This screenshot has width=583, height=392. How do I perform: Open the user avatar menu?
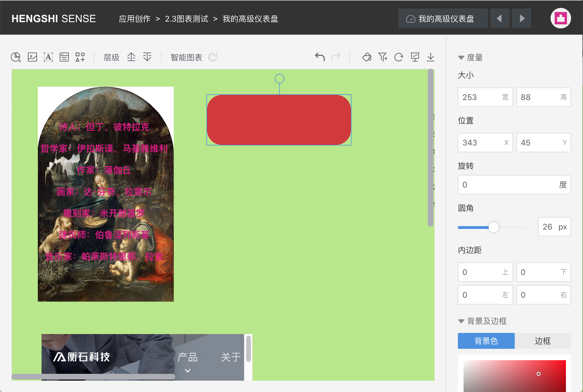pyautogui.click(x=561, y=18)
